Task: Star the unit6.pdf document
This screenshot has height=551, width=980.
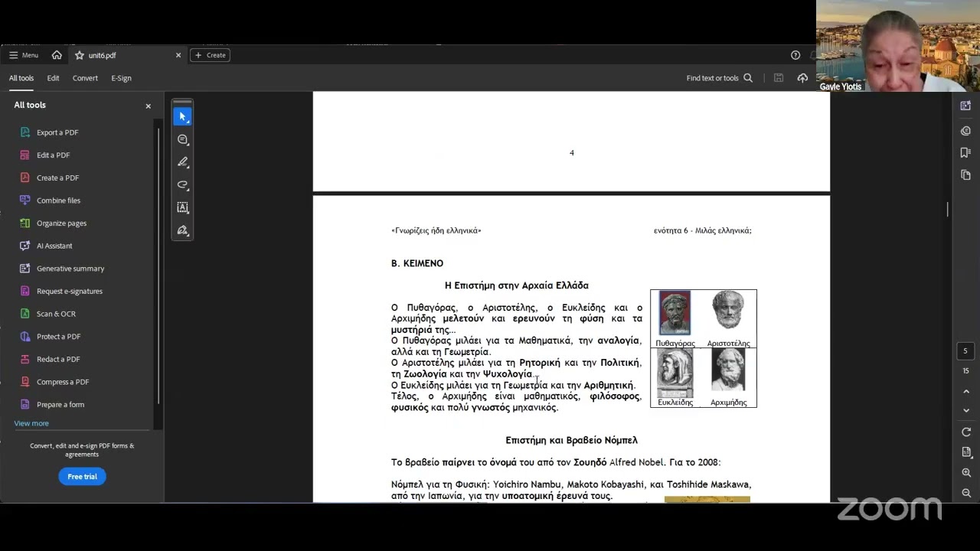Action: tap(80, 55)
